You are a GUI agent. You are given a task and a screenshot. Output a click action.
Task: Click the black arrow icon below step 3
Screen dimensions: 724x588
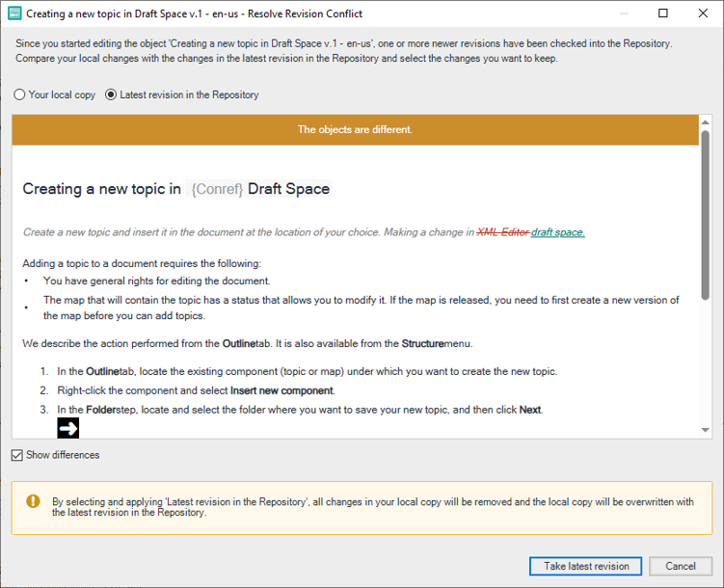67,427
